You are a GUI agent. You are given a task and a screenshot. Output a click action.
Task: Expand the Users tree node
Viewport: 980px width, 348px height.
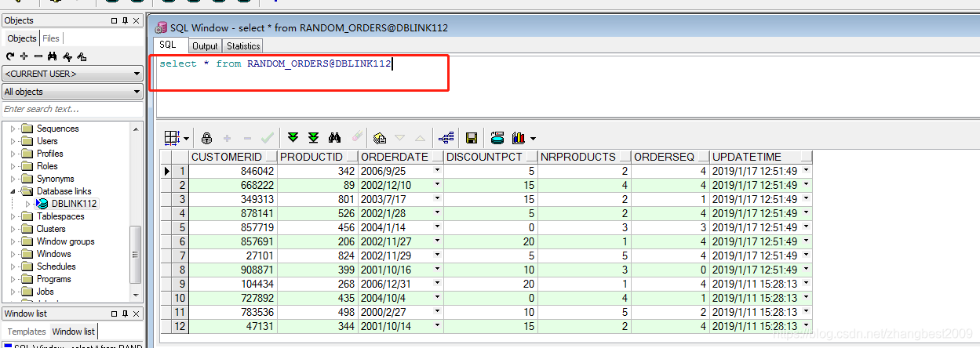point(13,141)
